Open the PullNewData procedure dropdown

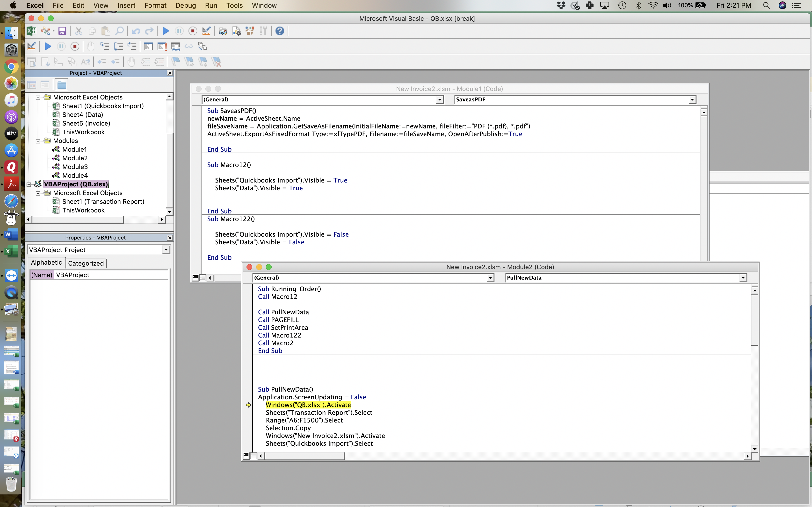click(743, 278)
